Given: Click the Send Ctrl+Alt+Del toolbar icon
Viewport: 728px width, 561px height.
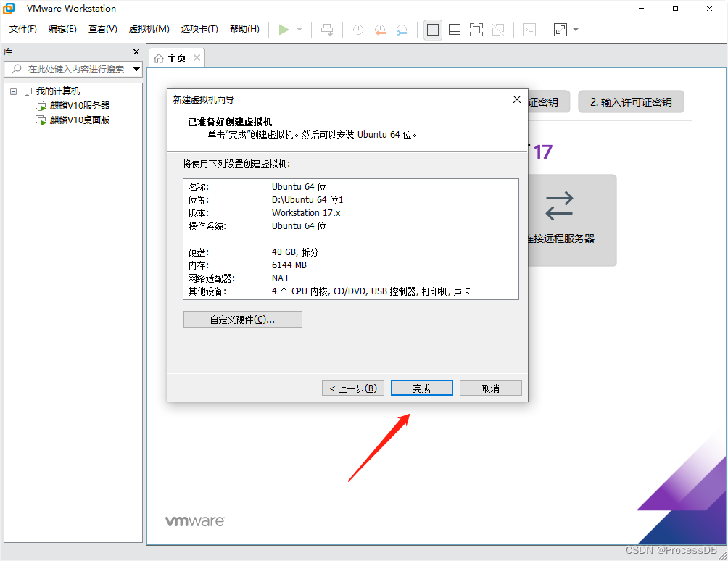Looking at the screenshot, I should (x=327, y=30).
